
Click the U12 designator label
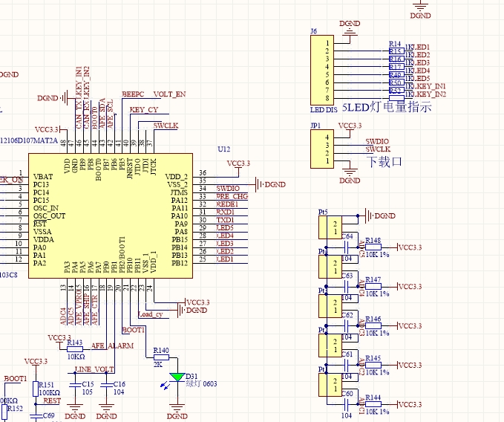[x=223, y=149]
